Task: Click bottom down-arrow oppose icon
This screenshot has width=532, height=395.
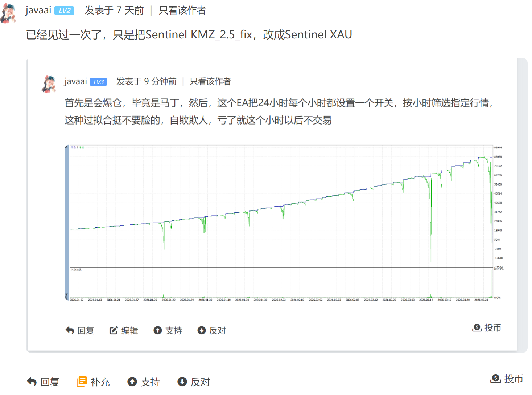Action: 182,382
